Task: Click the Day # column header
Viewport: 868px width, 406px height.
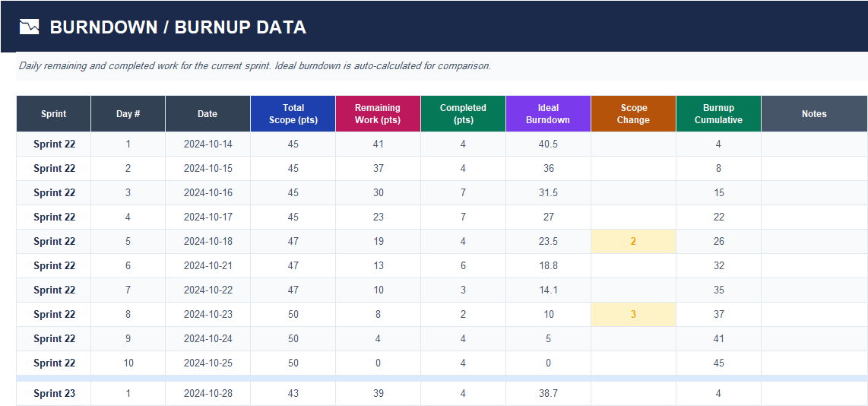Action: click(x=128, y=114)
